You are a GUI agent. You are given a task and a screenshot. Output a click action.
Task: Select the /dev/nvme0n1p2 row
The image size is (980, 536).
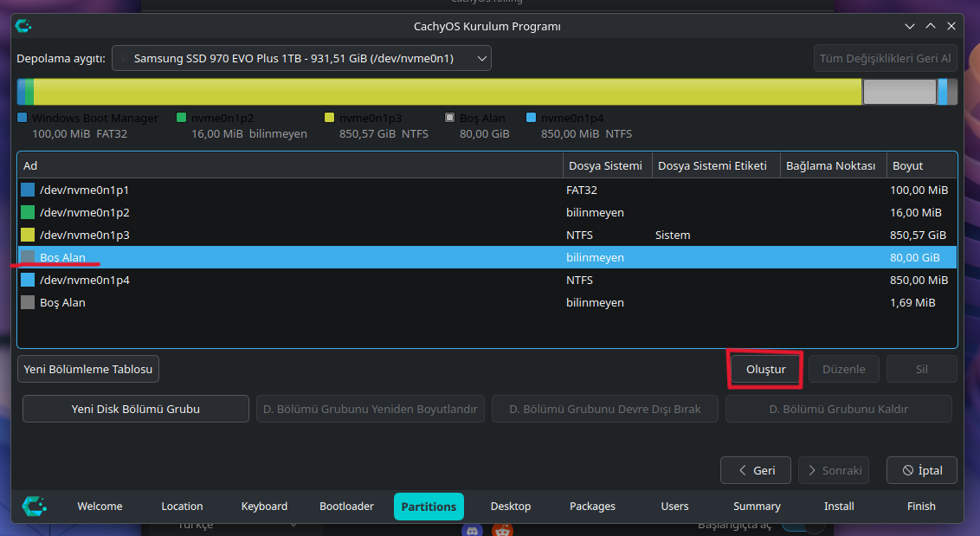pos(487,212)
